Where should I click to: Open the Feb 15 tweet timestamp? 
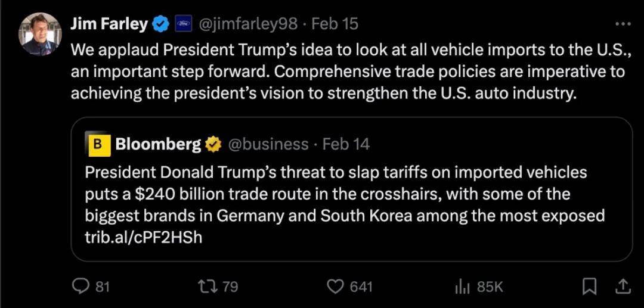point(335,24)
